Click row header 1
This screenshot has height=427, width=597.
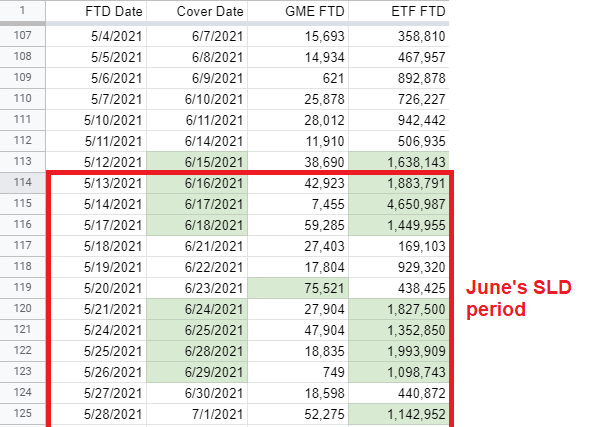[22, 11]
